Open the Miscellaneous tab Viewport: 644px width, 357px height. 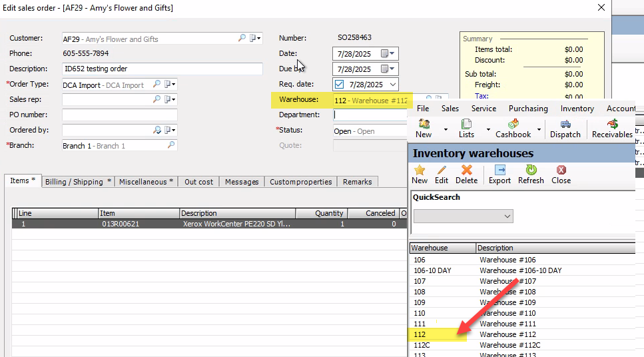(146, 182)
